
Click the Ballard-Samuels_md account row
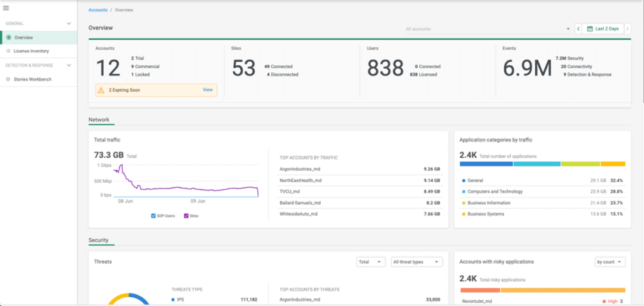pyautogui.click(x=358, y=202)
